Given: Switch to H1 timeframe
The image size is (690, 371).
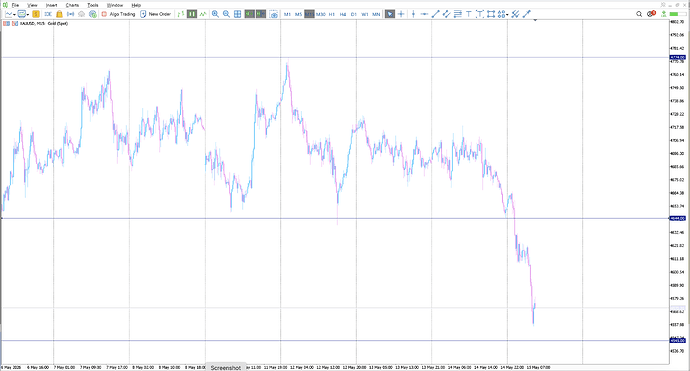Looking at the screenshot, I should pyautogui.click(x=332, y=14).
